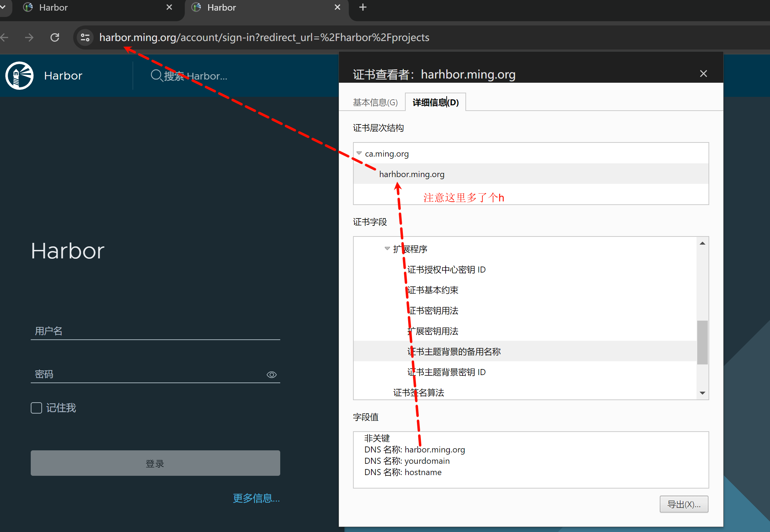Click the certificate fields scrollbar thumb

702,342
